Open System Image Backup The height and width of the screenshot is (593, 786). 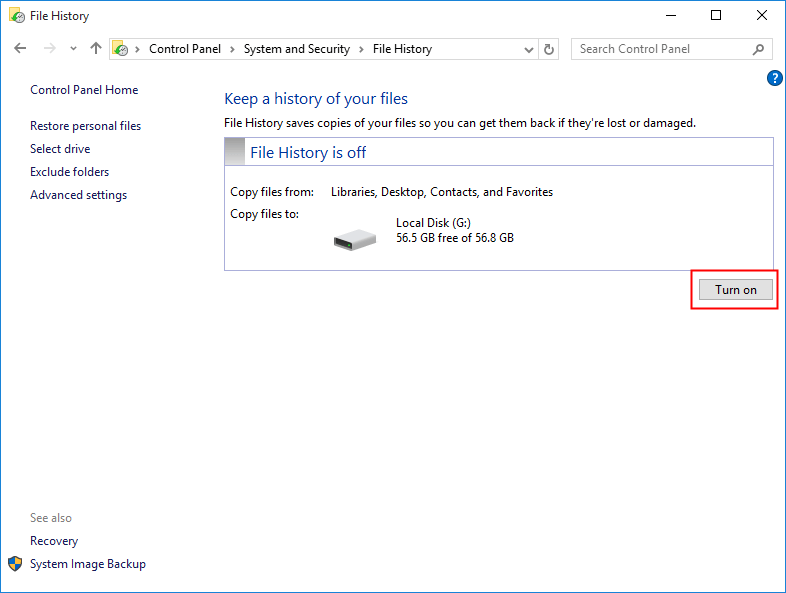pos(87,564)
